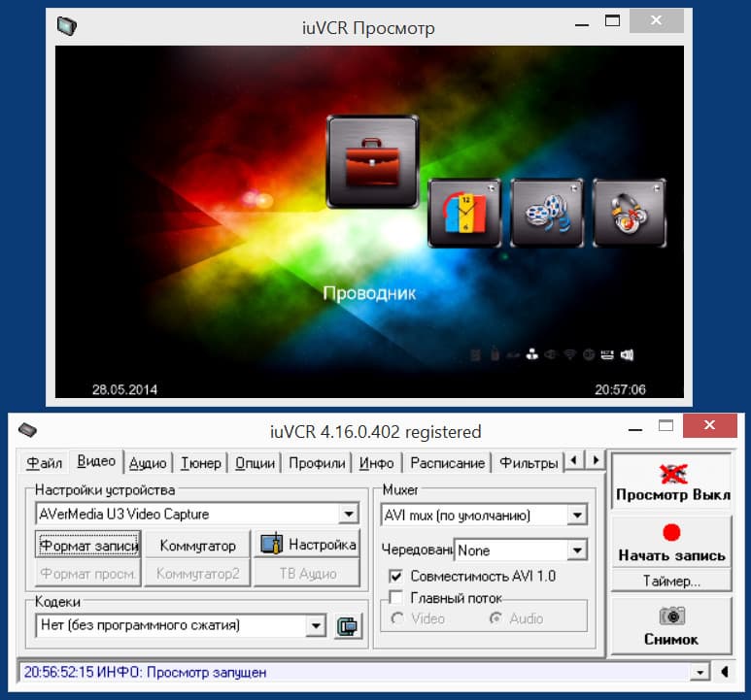Click the iuVCR Просмотр window title icon
Screen dimensions: 751x700
[67, 26]
